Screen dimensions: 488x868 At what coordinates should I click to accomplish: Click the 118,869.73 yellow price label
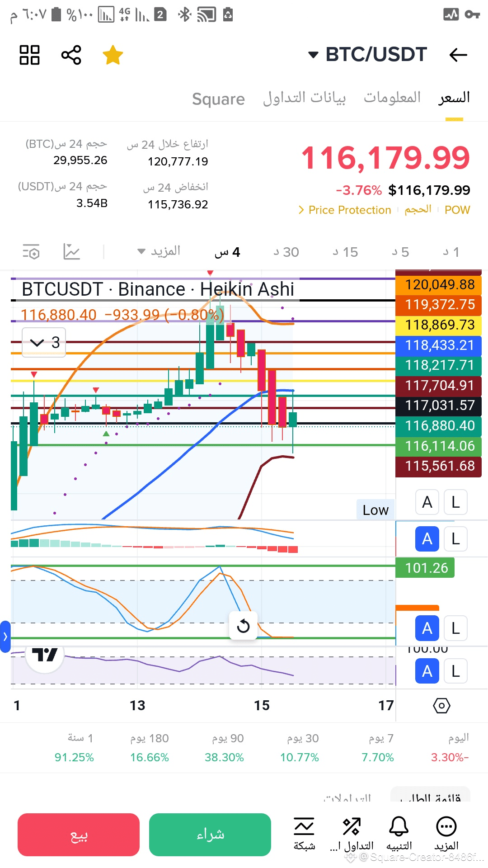point(438,325)
